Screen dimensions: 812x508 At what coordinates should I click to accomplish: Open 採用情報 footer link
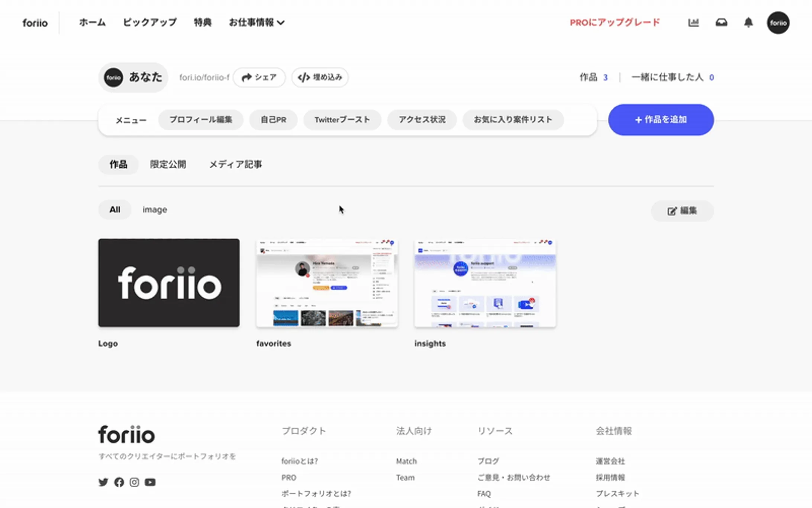click(610, 477)
